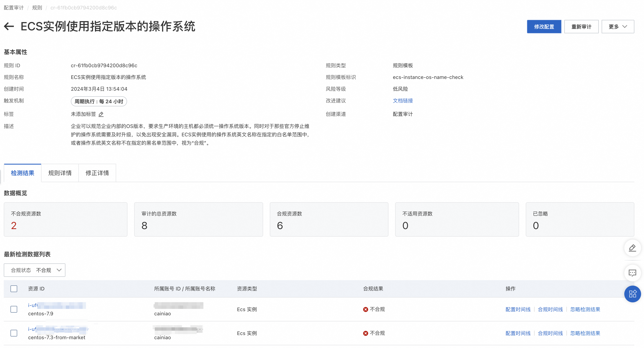This screenshot has width=644, height=348.
Task: Click 规则 in the breadcrumb
Action: tap(37, 8)
